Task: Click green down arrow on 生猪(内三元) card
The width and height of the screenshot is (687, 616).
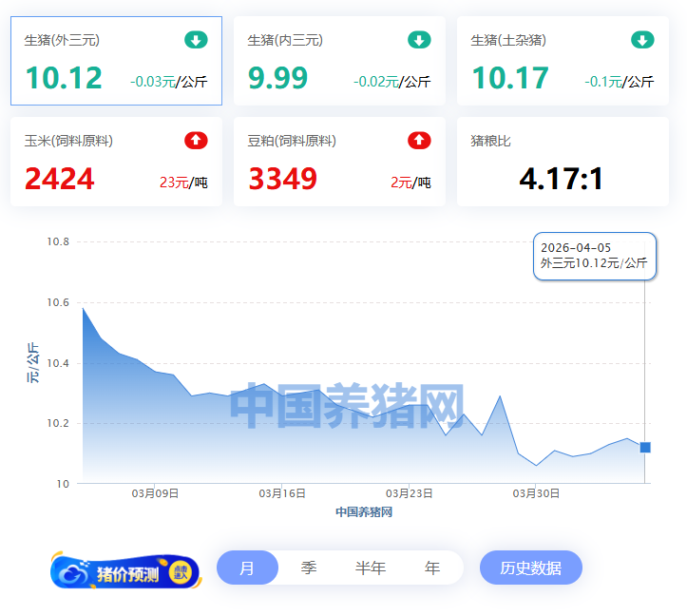Action: pyautogui.click(x=419, y=40)
